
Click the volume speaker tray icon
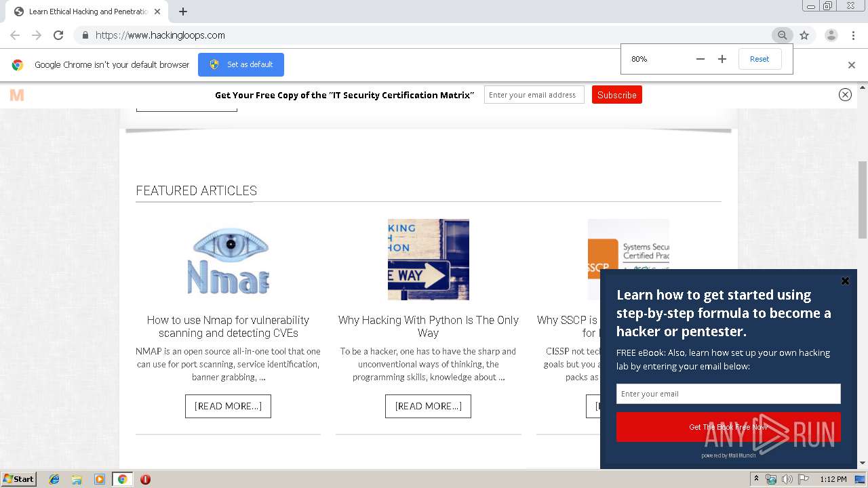[787, 479]
